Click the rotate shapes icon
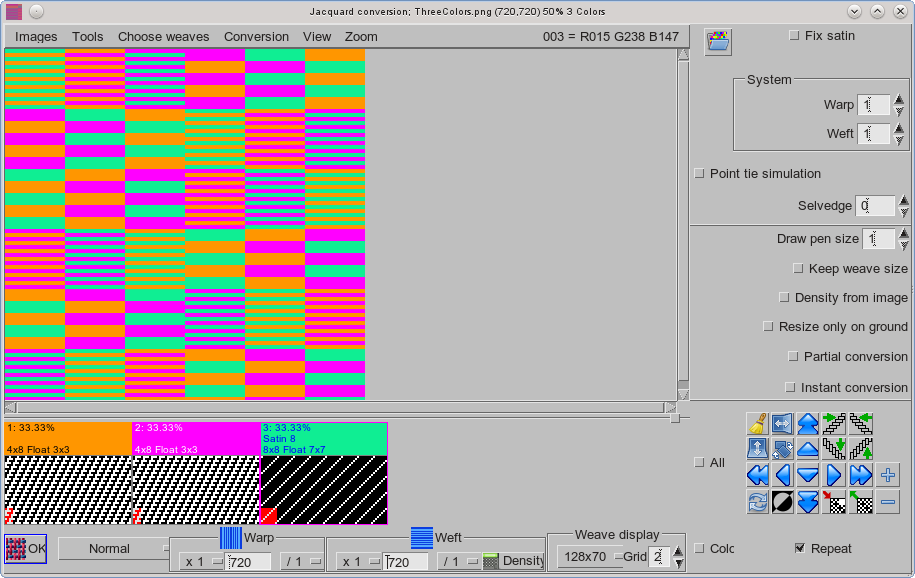Screen dimensions: 915x578 pyautogui.click(x=782, y=449)
